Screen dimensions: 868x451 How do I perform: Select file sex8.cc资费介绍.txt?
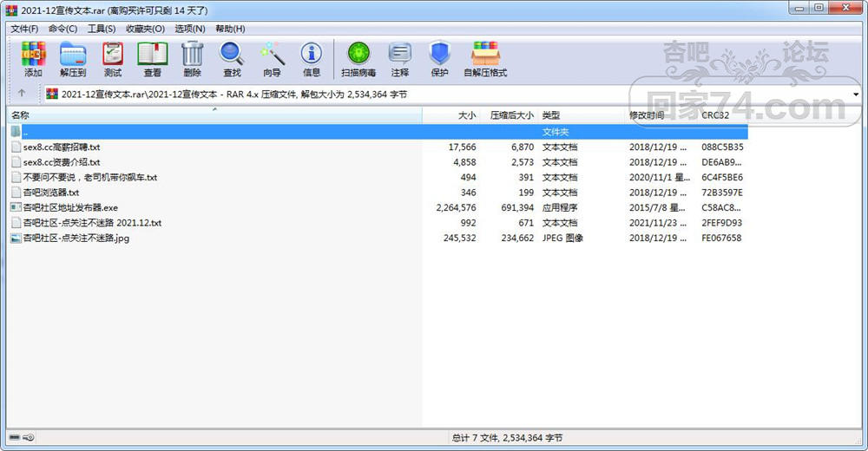[x=62, y=162]
